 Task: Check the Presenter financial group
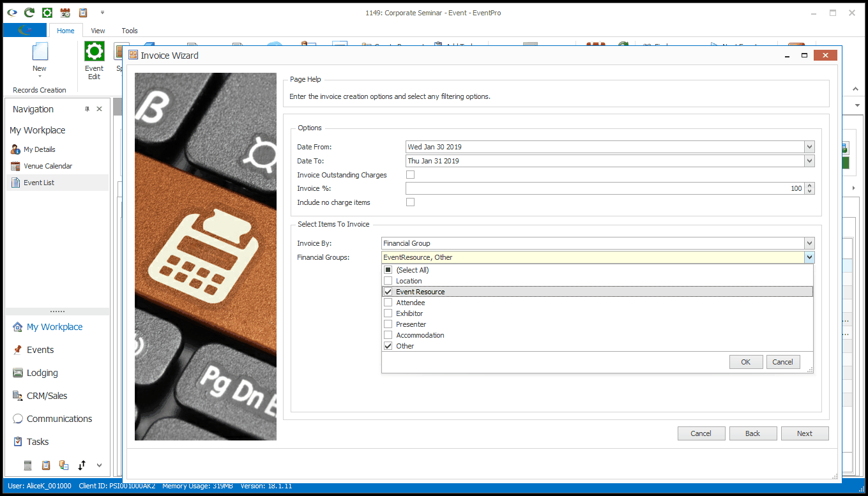388,324
